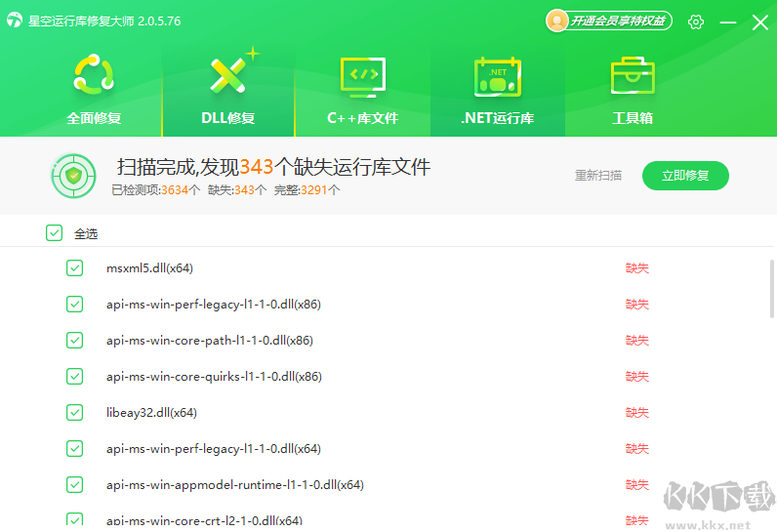Select libeay32.dll(x64) file name
The width and height of the screenshot is (777, 532).
pyautogui.click(x=151, y=413)
